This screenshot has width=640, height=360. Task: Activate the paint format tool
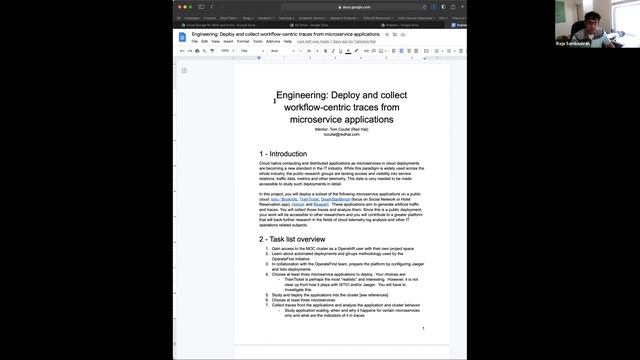coord(212,51)
